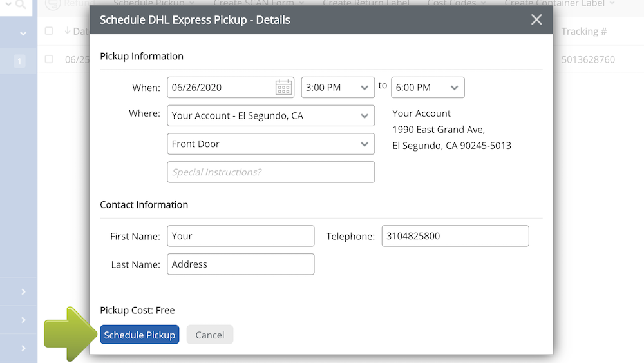
Task: Open the 3:00 PM start time dropdown
Action: tap(337, 88)
